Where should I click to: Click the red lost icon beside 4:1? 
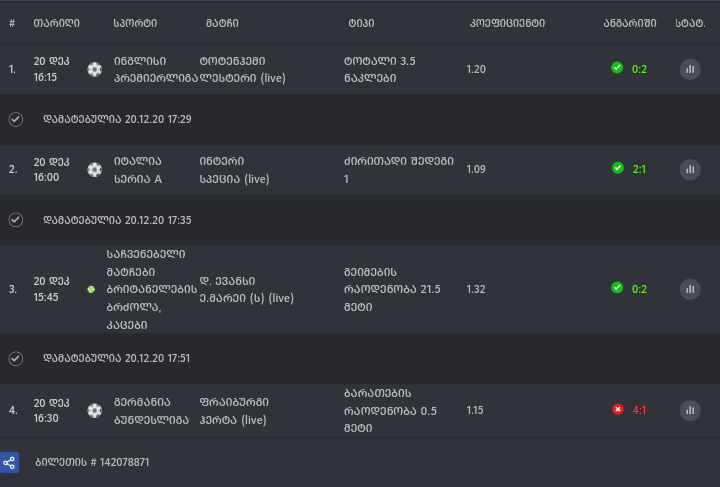pos(617,409)
